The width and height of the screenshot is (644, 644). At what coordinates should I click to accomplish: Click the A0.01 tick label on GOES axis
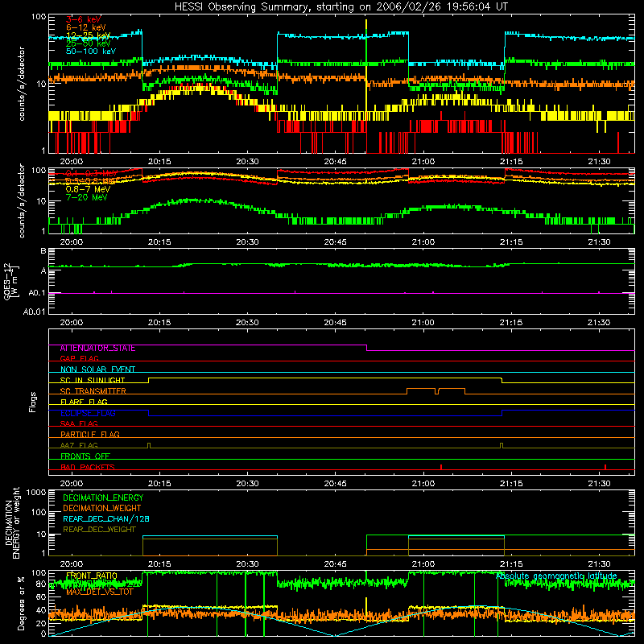click(x=35, y=312)
